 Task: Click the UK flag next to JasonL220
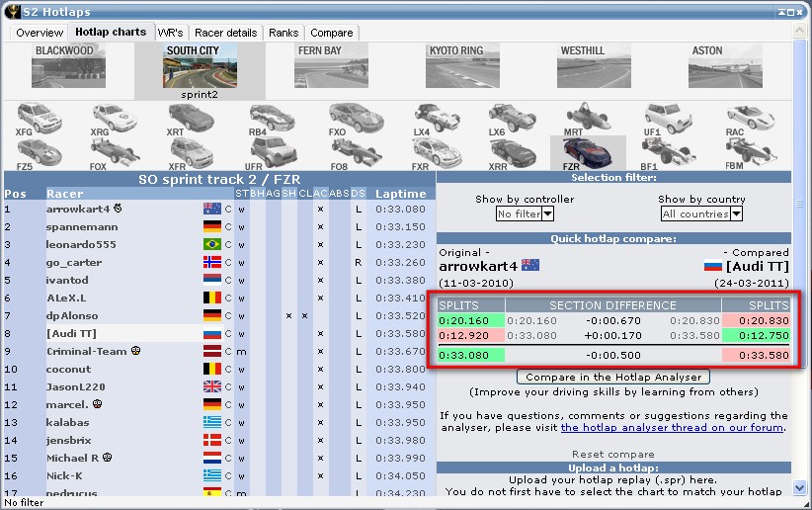coord(211,386)
